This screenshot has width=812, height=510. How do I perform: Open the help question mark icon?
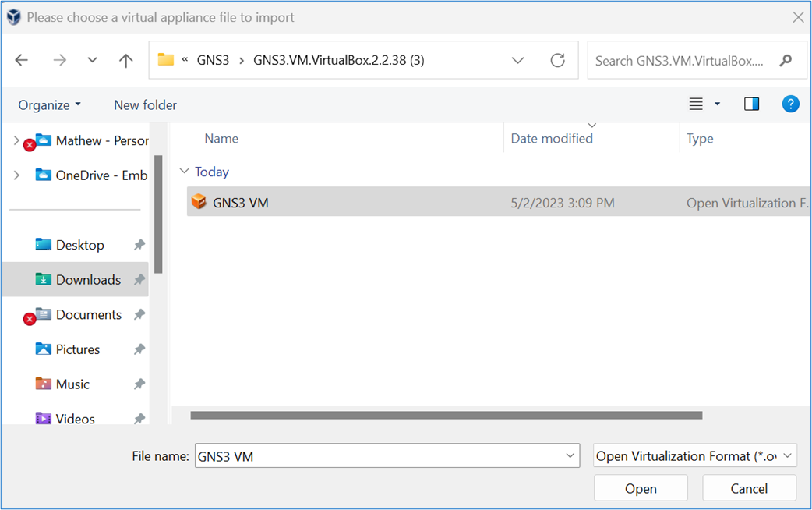pyautogui.click(x=790, y=103)
